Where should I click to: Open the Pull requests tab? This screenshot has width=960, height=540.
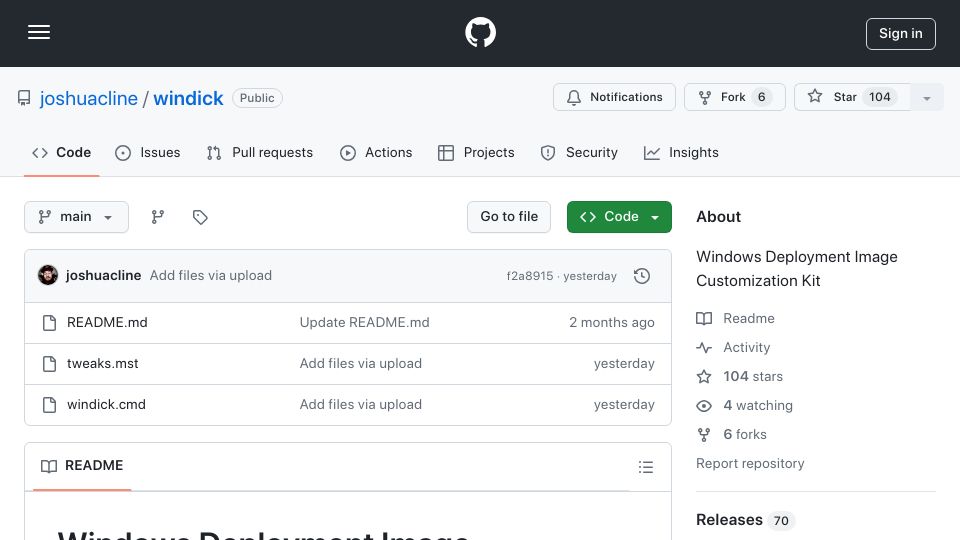260,152
